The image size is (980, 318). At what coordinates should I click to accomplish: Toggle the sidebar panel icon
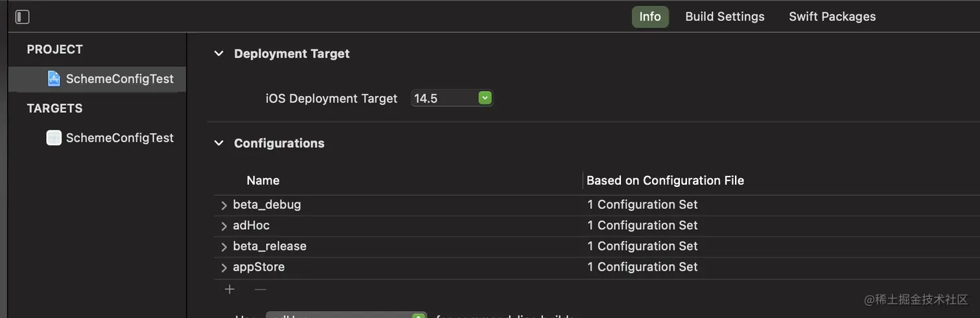(22, 17)
